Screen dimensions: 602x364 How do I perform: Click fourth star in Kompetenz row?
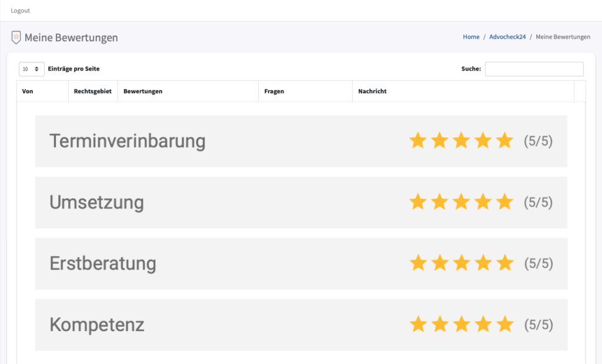click(x=483, y=324)
